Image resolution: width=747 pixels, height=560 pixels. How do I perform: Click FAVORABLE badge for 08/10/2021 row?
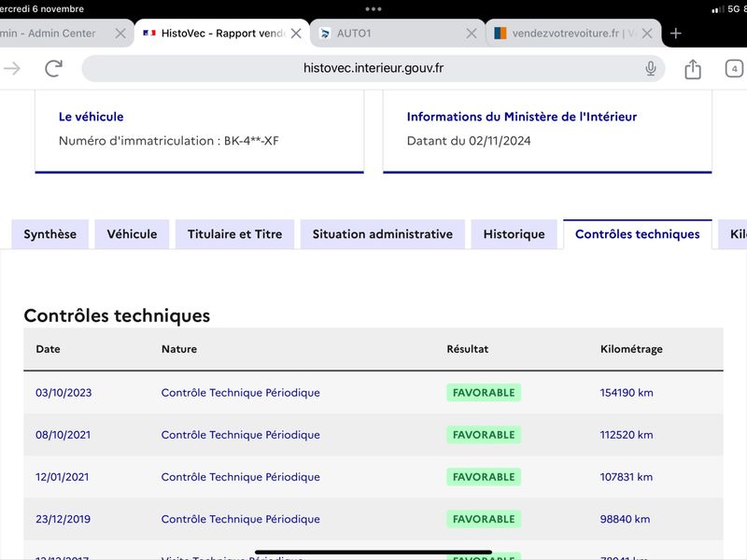484,435
